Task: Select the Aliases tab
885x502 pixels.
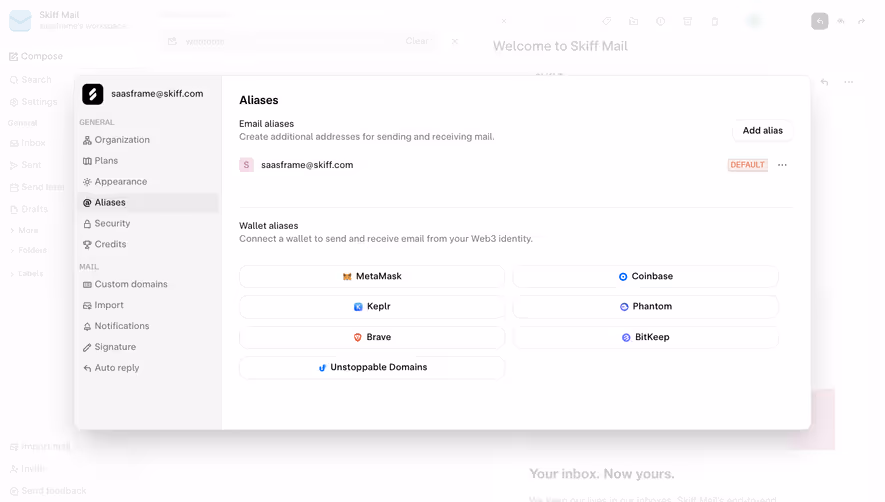Action: coord(148,202)
